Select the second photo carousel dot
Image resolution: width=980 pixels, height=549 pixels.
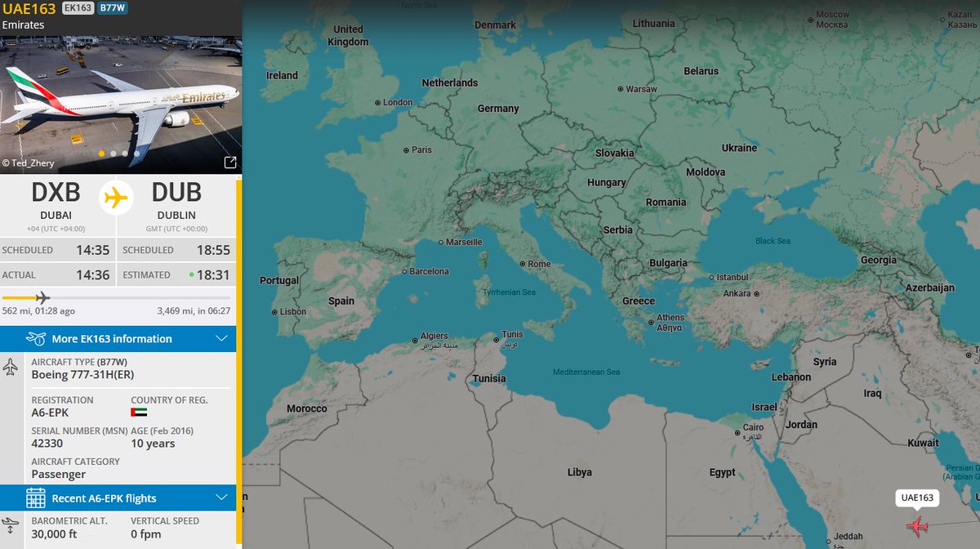(x=114, y=153)
